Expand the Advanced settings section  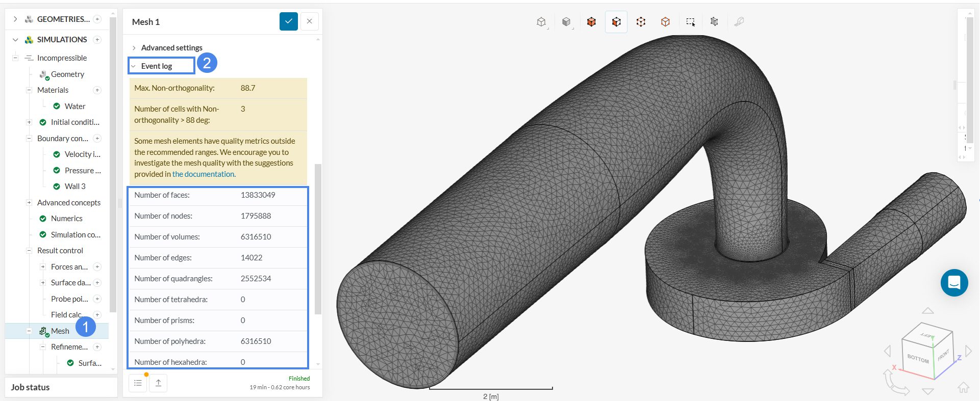click(171, 48)
